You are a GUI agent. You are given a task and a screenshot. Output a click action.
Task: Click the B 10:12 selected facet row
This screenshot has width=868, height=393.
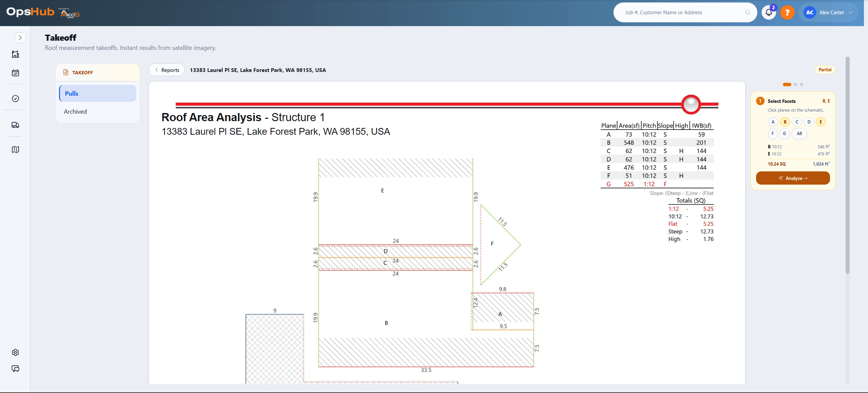(x=798, y=147)
